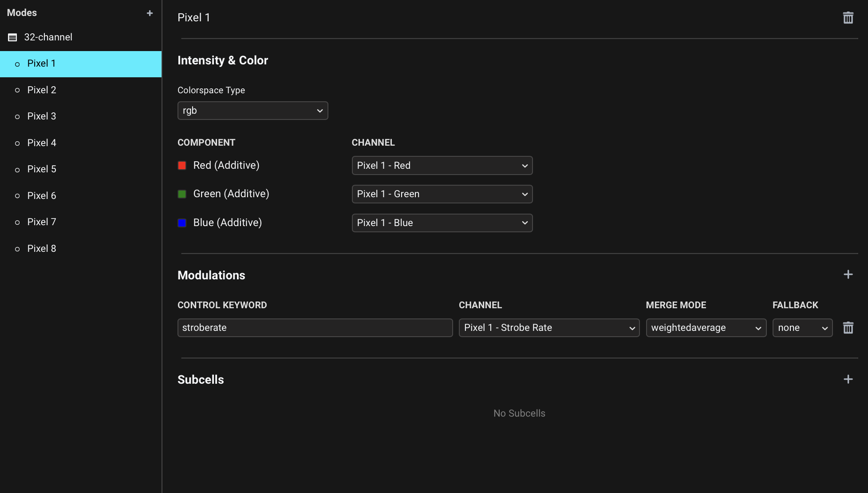
Task: Select Pixel 7 in the sidebar
Action: click(x=81, y=222)
